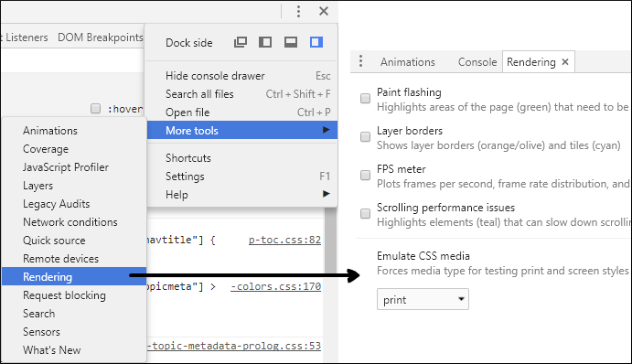Choose dock to bottom icon
The image size is (632, 364).
291,42
